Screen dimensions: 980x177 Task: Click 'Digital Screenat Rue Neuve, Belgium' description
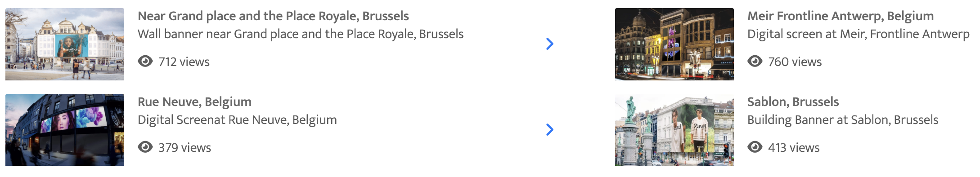pos(237,120)
